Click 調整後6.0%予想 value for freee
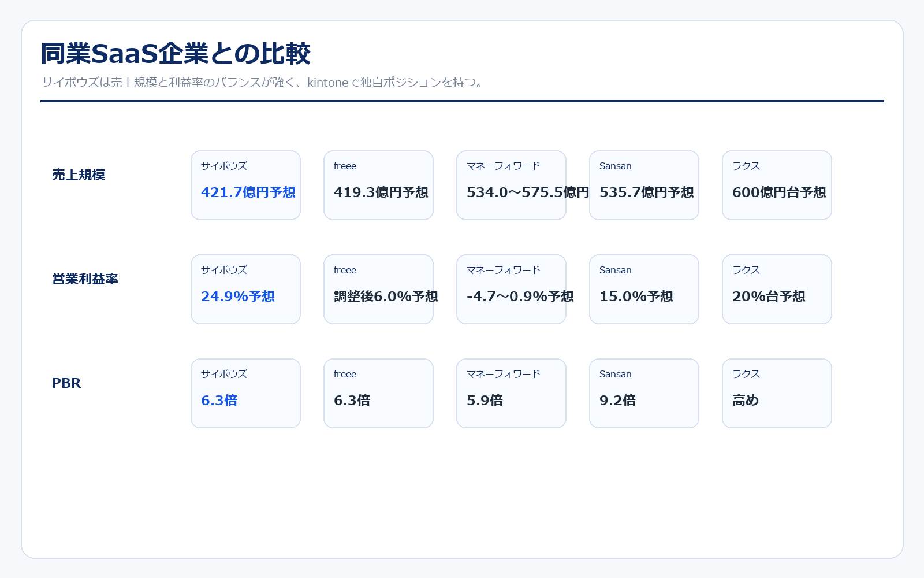924x578 pixels. (386, 296)
